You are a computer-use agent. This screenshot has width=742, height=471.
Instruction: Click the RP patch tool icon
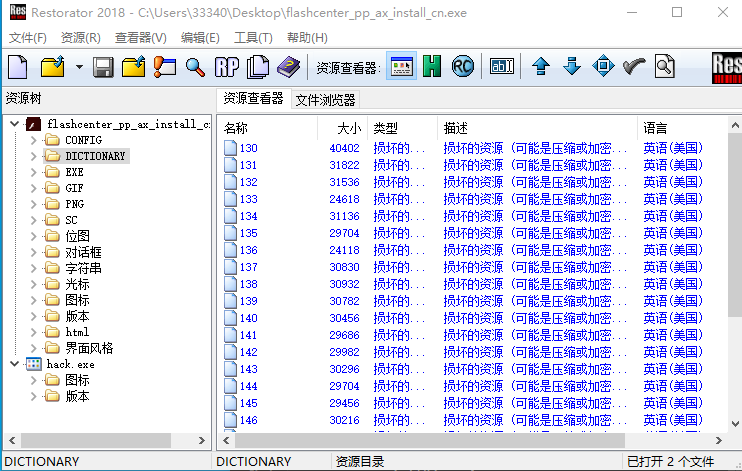tap(227, 67)
